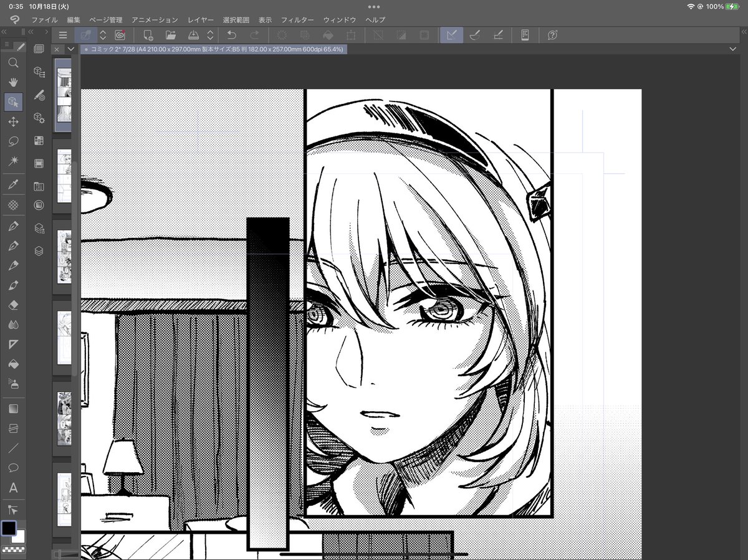
Task: Collapse the far-left tool palette double chevron
Action: coord(4,31)
